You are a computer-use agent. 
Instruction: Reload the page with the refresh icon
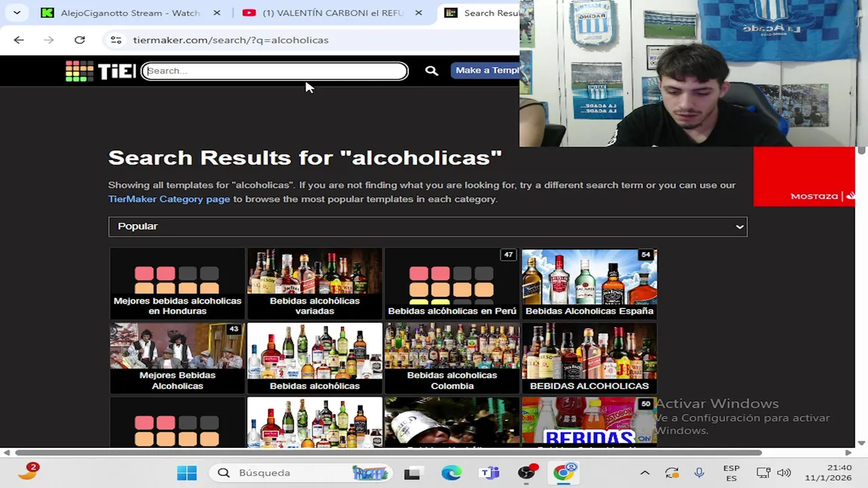tap(79, 40)
